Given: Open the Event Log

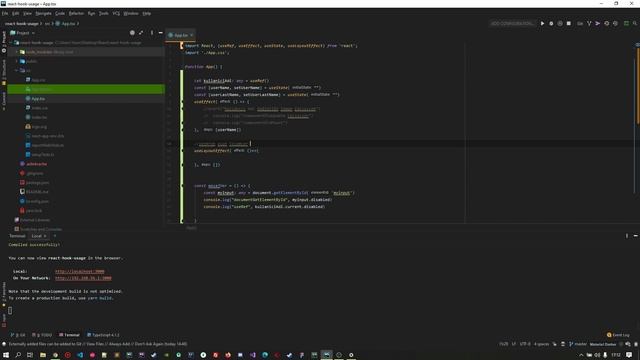Looking at the screenshot, I should pos(618,335).
